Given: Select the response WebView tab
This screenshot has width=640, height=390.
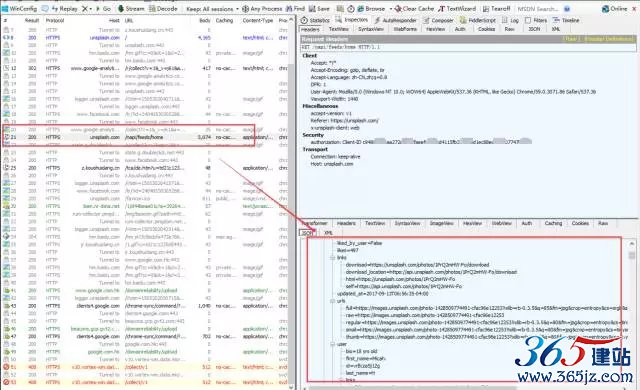Looking at the screenshot, I should (502, 223).
